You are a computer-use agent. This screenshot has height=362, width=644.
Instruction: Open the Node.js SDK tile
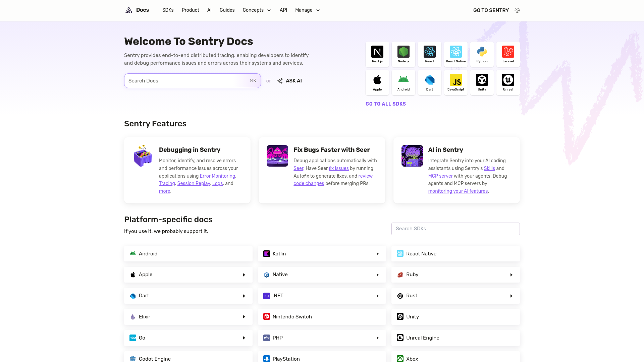point(404,54)
